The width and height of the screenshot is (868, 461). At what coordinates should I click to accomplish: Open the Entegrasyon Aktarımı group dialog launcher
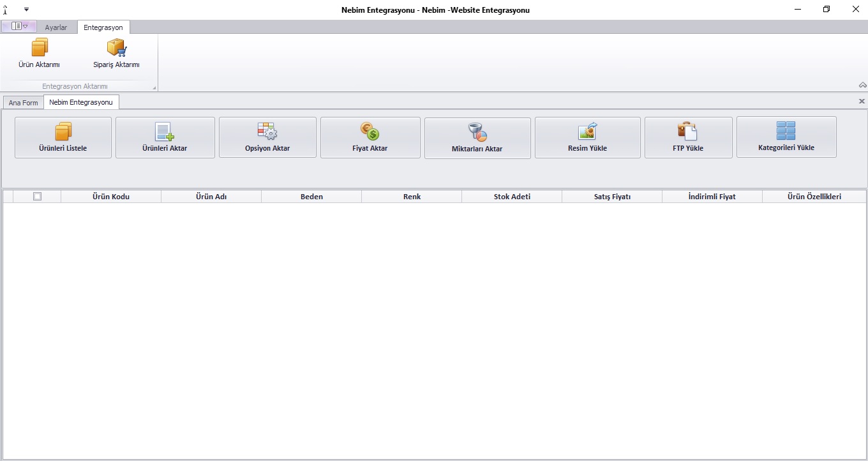coord(154,87)
